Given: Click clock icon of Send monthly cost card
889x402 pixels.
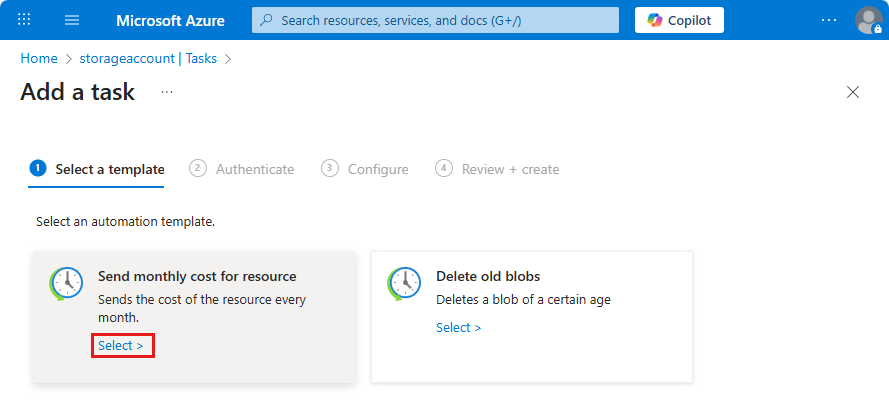Looking at the screenshot, I should (x=66, y=283).
